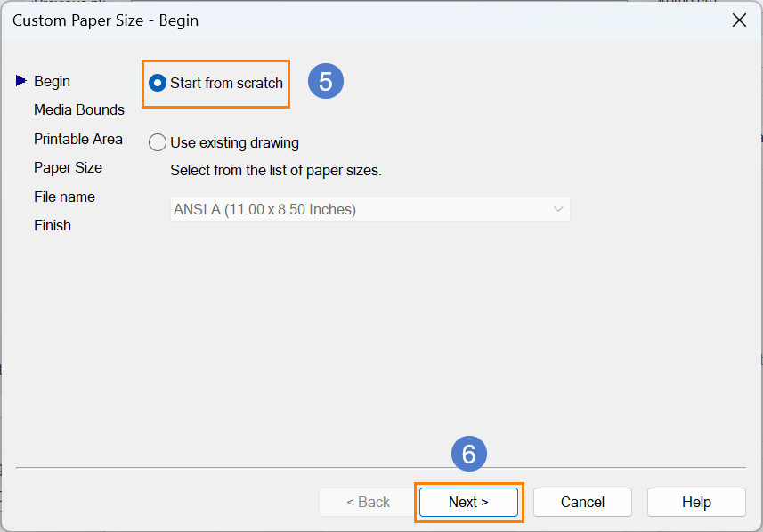763x532 pixels.
Task: Go to the Begin step in sidebar
Action: (x=52, y=81)
